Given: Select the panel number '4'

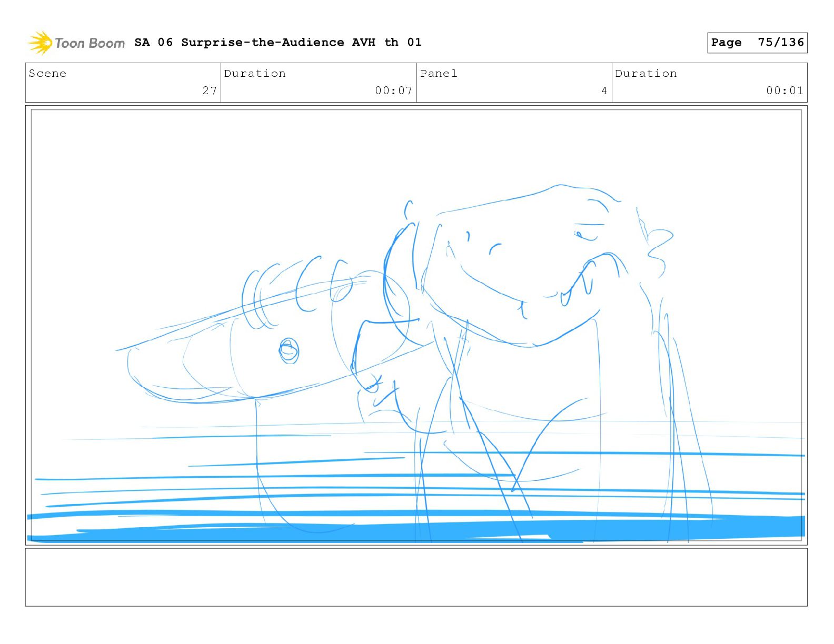Looking at the screenshot, I should [x=604, y=90].
